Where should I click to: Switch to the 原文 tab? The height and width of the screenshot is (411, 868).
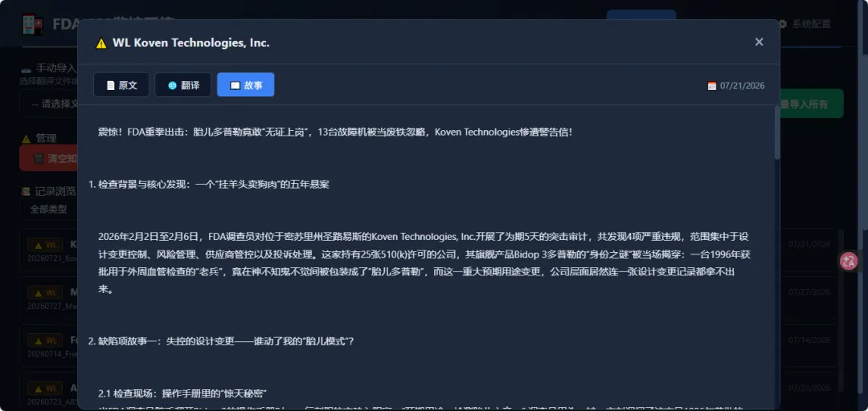coord(121,85)
